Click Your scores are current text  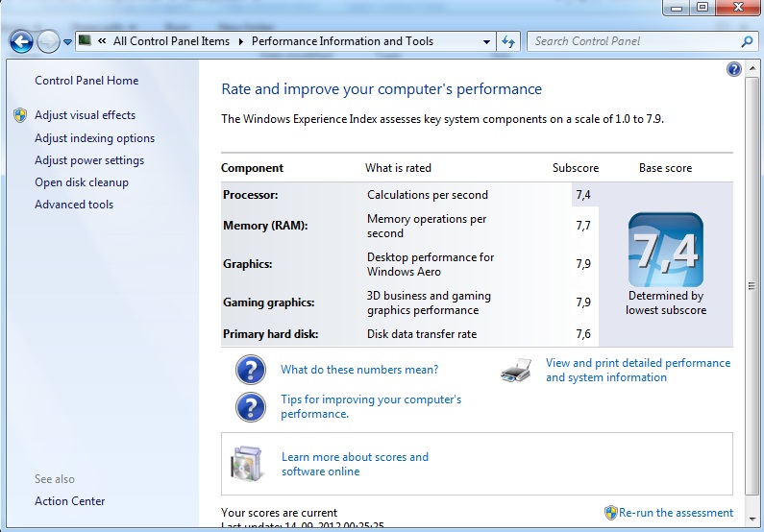[280, 513]
